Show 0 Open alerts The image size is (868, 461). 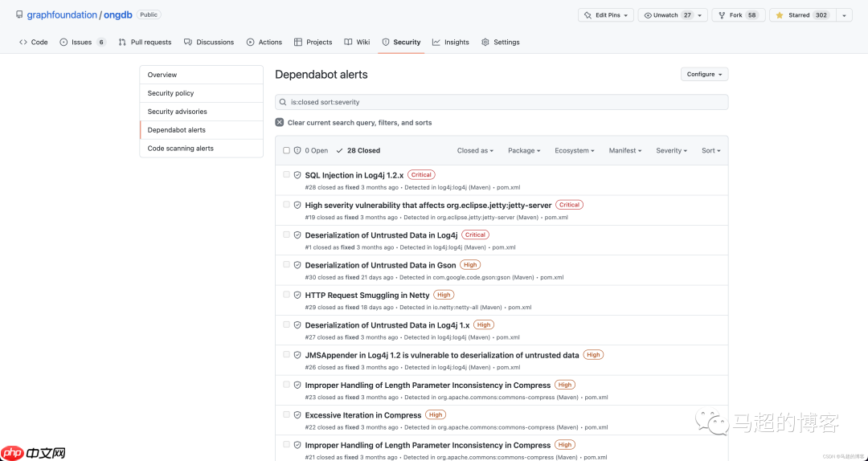pyautogui.click(x=310, y=150)
